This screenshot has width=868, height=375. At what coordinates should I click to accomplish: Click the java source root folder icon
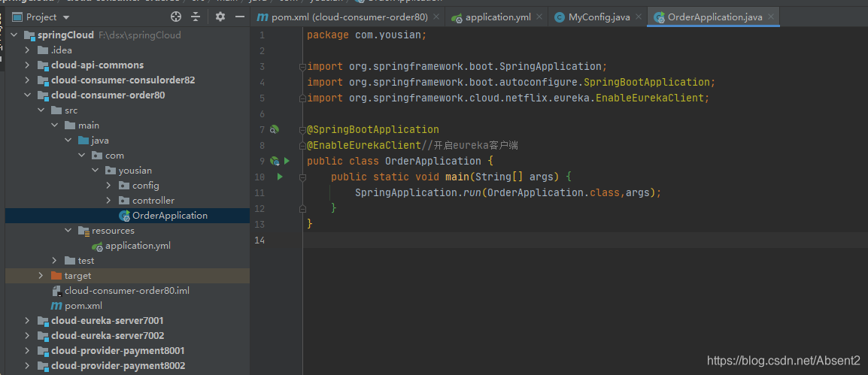83,140
